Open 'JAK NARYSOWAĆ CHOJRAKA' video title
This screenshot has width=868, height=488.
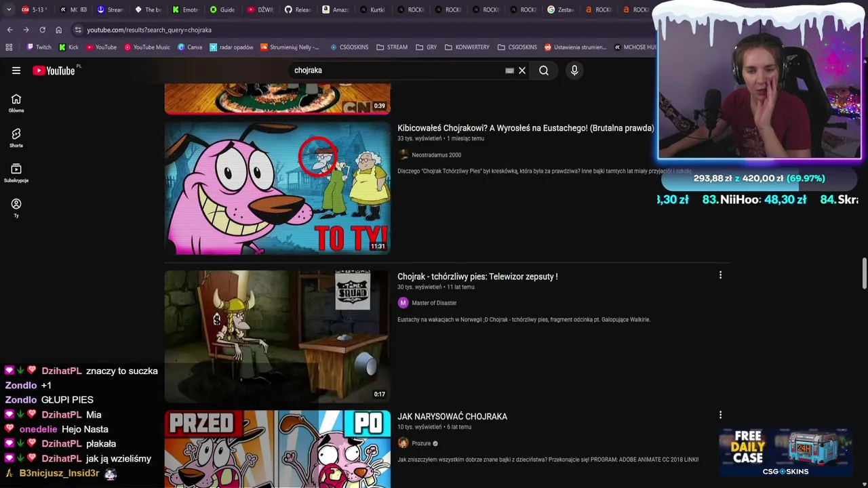pos(452,417)
